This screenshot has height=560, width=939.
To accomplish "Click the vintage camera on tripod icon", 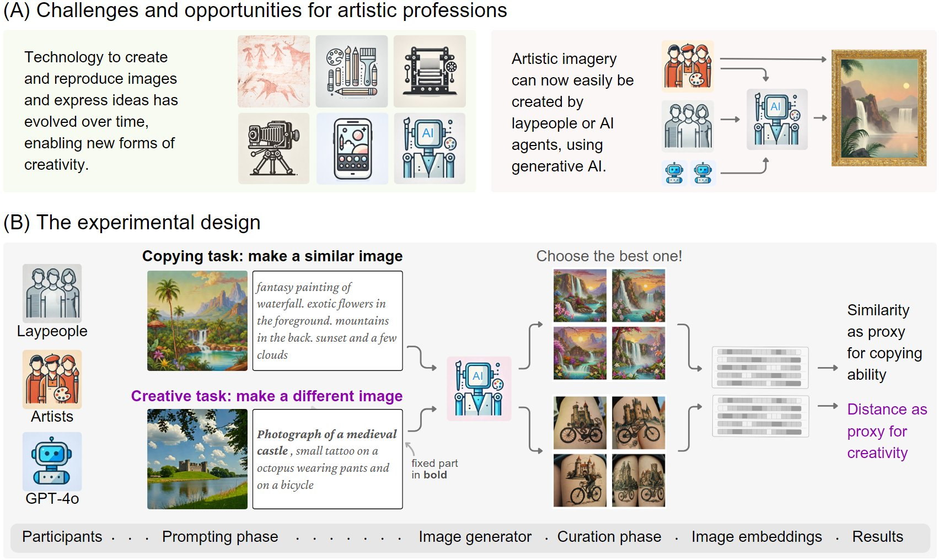I will coord(273,149).
